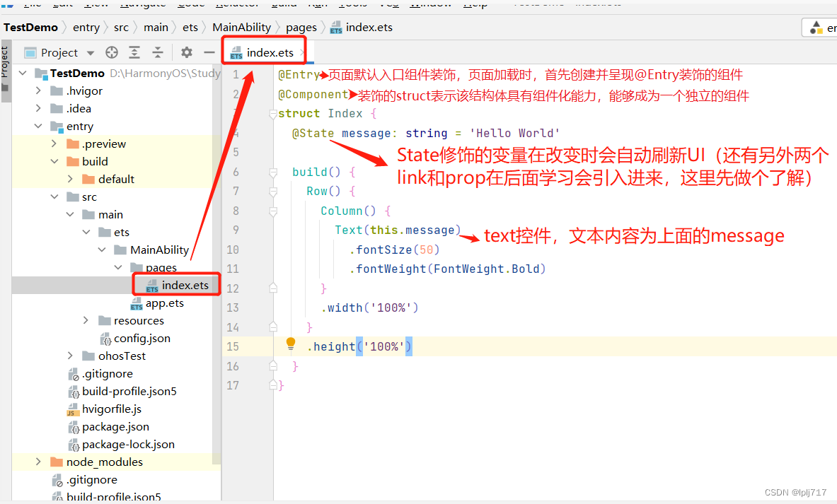Image resolution: width=837 pixels, height=504 pixels.
Task: Collapse the MainAbility folder
Action: (102, 250)
